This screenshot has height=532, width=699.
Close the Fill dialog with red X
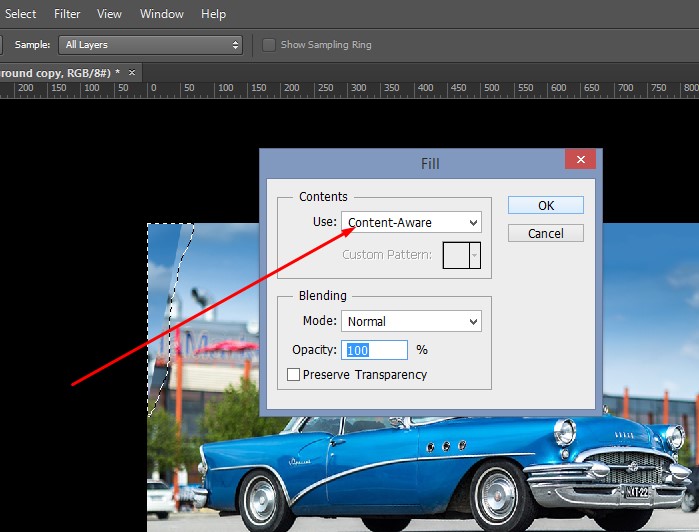point(580,161)
